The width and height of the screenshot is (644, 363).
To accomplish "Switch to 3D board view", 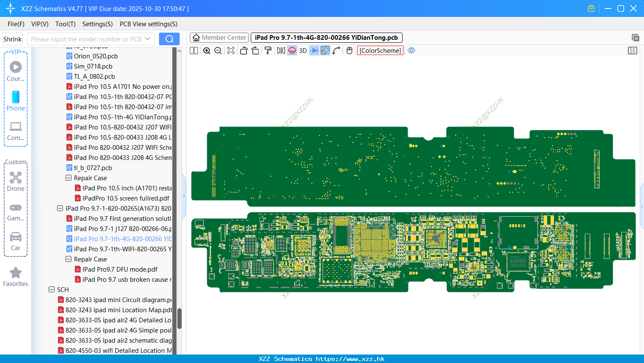I will [303, 51].
